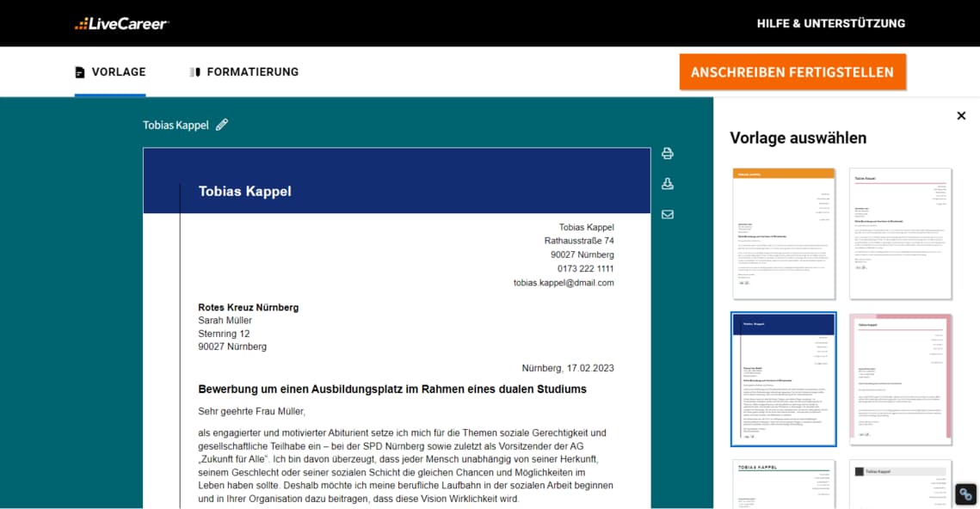The width and height of the screenshot is (980, 509).
Task: Click Anschreiben fertigstellen button
Action: 792,72
